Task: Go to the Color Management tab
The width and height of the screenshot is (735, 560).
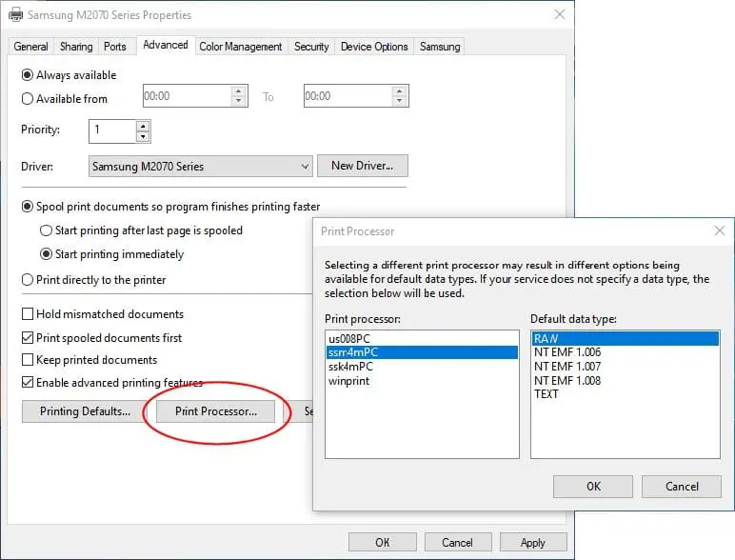Action: point(241,47)
